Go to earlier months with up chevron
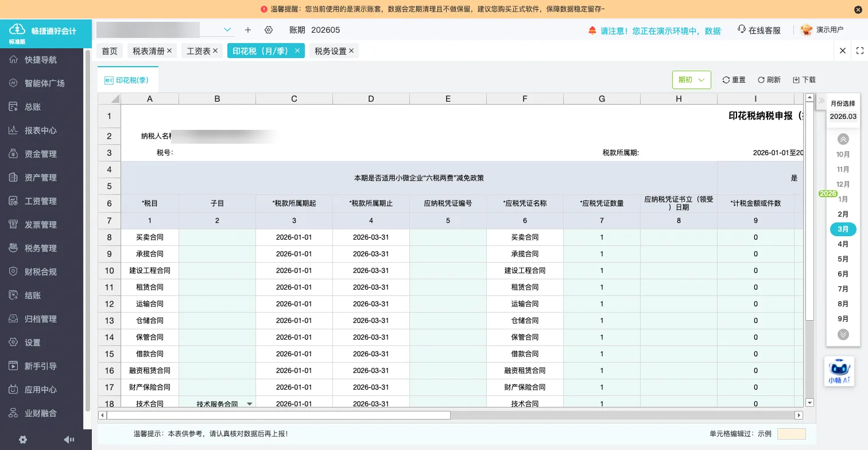This screenshot has width=868, height=450. coord(843,139)
